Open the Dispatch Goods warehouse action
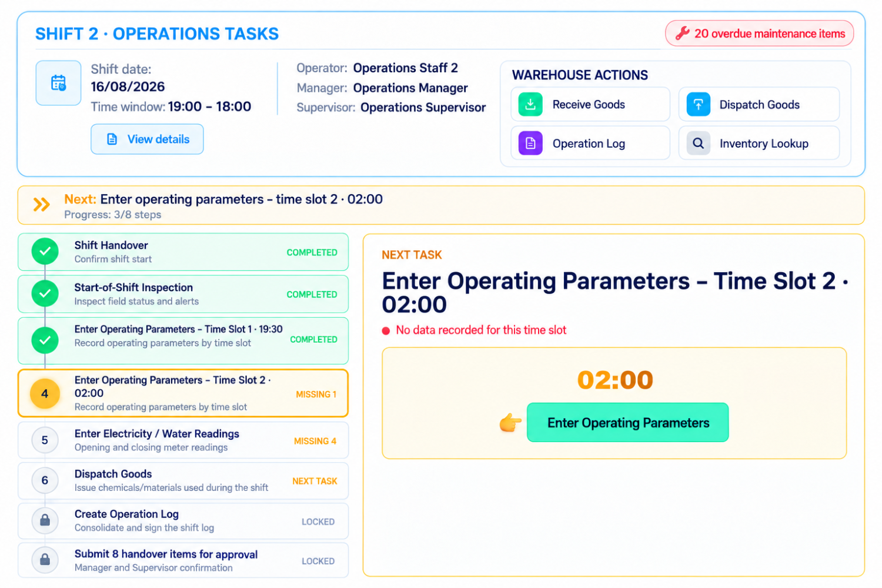The height and width of the screenshot is (588, 882). coord(759,105)
